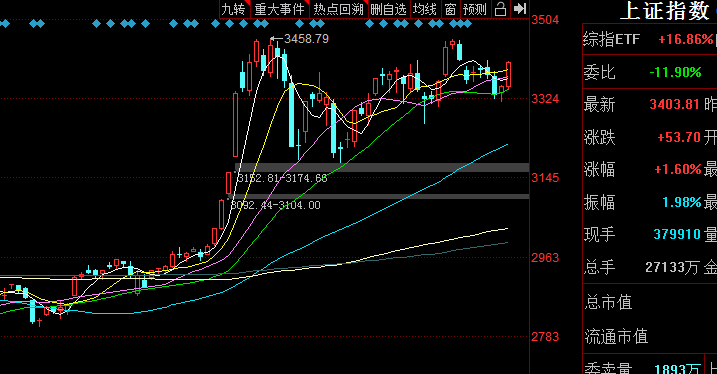Click the 上证指数 title
Screen dimensions: 717x374
point(664,11)
